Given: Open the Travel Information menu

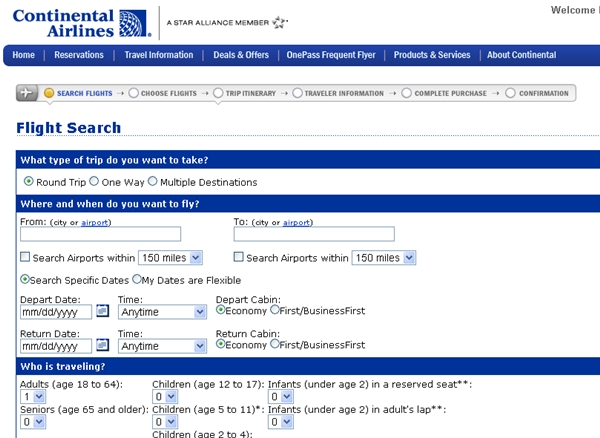Looking at the screenshot, I should (x=159, y=55).
